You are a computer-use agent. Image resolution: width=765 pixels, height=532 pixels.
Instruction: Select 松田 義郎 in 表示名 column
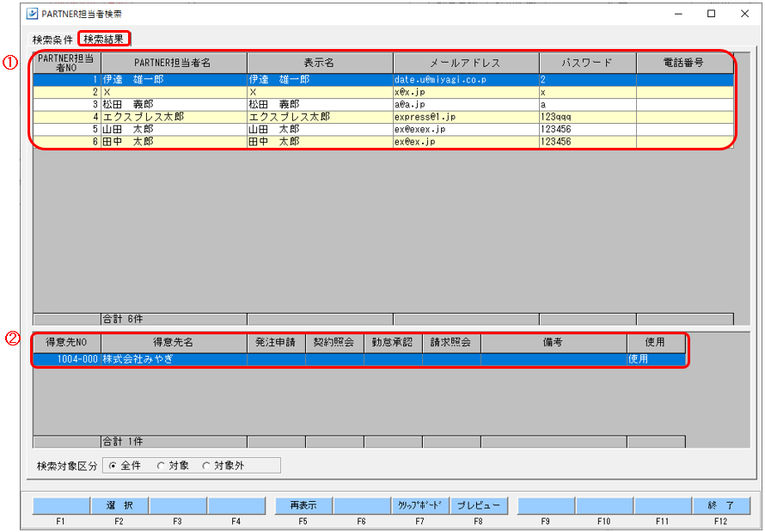coord(320,104)
